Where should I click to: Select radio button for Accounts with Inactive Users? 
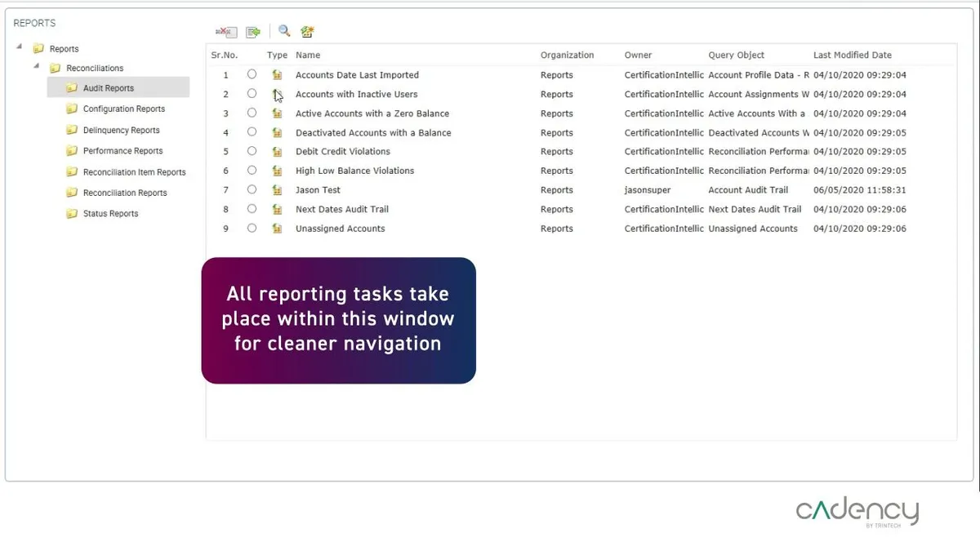pyautogui.click(x=252, y=94)
